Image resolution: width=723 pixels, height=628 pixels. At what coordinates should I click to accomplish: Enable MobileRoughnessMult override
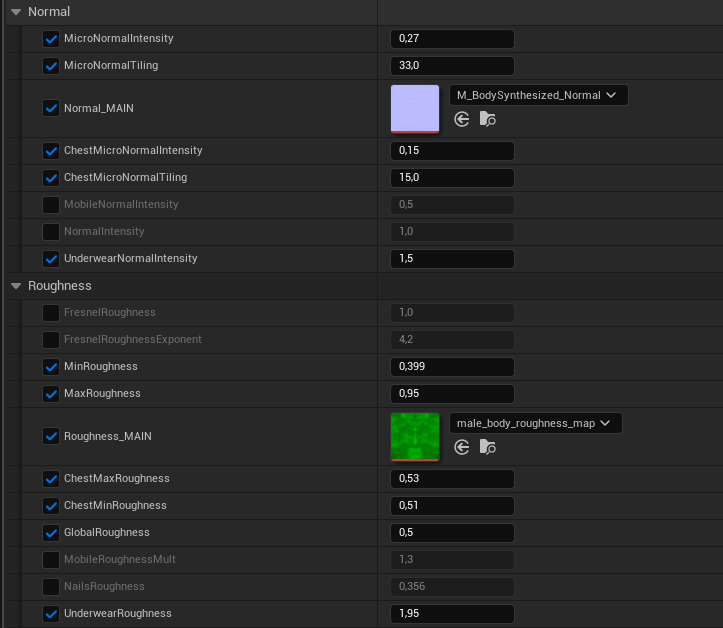(51, 560)
